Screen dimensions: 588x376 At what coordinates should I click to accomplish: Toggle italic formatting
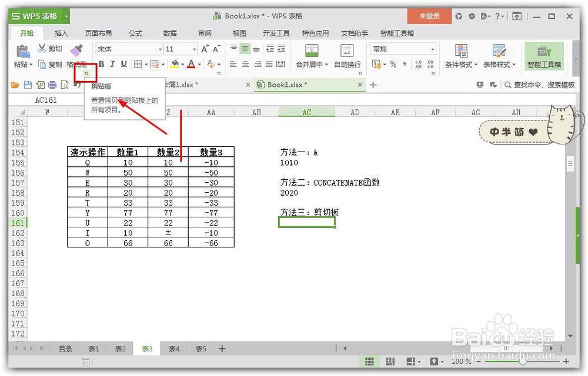112,63
